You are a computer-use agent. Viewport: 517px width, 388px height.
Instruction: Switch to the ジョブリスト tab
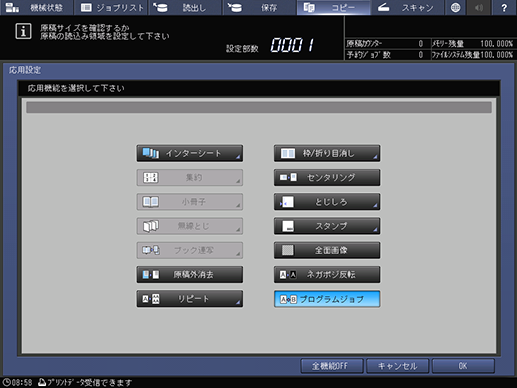click(111, 7)
